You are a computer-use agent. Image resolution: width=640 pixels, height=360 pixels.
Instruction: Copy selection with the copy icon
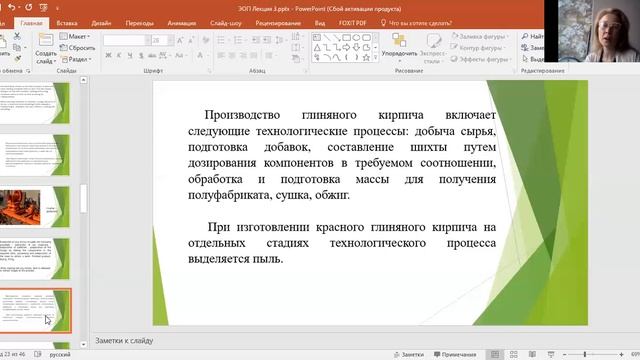[x=17, y=48]
